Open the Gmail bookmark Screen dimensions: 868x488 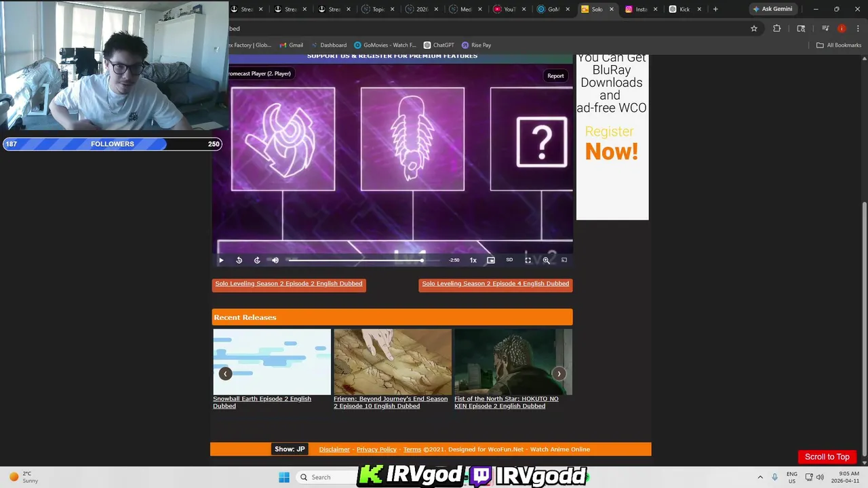pos(290,45)
